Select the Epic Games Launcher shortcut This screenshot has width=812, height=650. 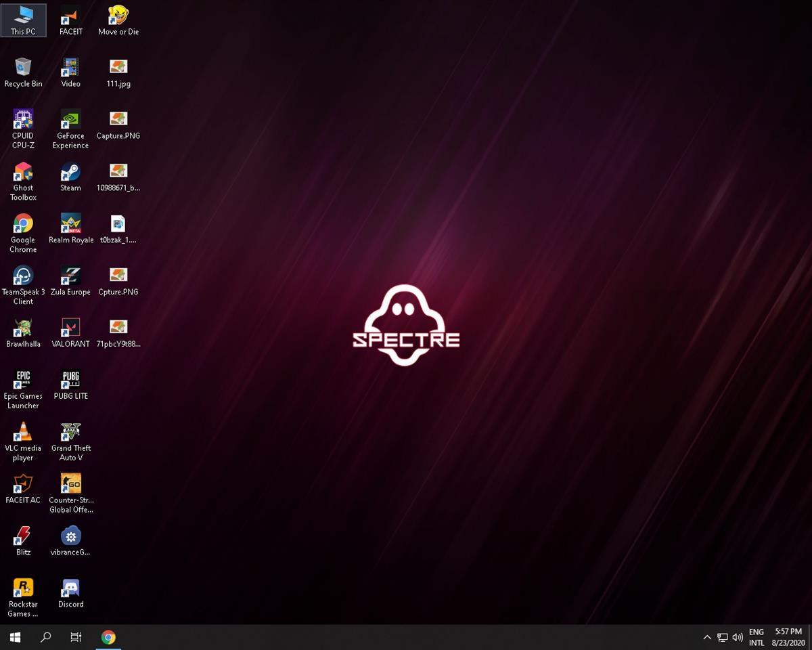pyautogui.click(x=23, y=389)
